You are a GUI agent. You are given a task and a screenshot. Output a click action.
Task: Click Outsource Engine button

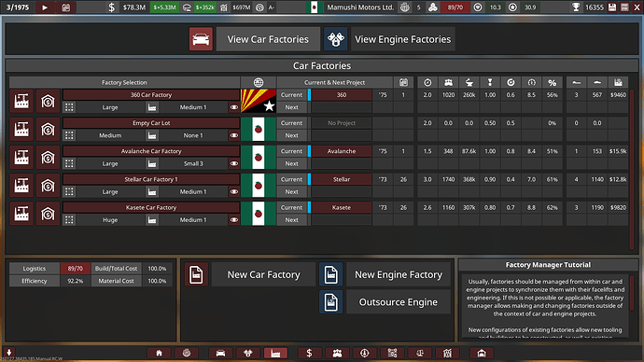click(x=399, y=302)
